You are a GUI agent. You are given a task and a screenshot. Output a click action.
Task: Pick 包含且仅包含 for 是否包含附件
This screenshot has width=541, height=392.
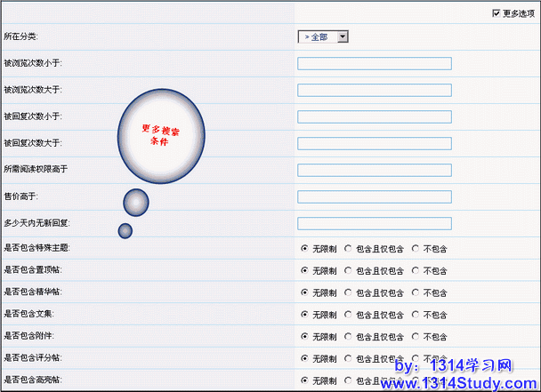pyautogui.click(x=349, y=337)
